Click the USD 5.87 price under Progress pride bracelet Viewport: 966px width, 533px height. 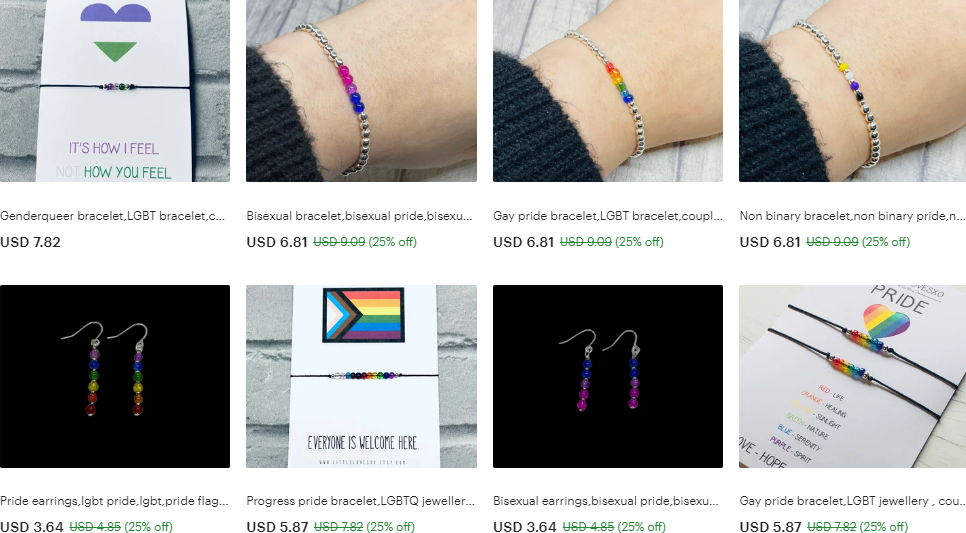[x=277, y=527]
